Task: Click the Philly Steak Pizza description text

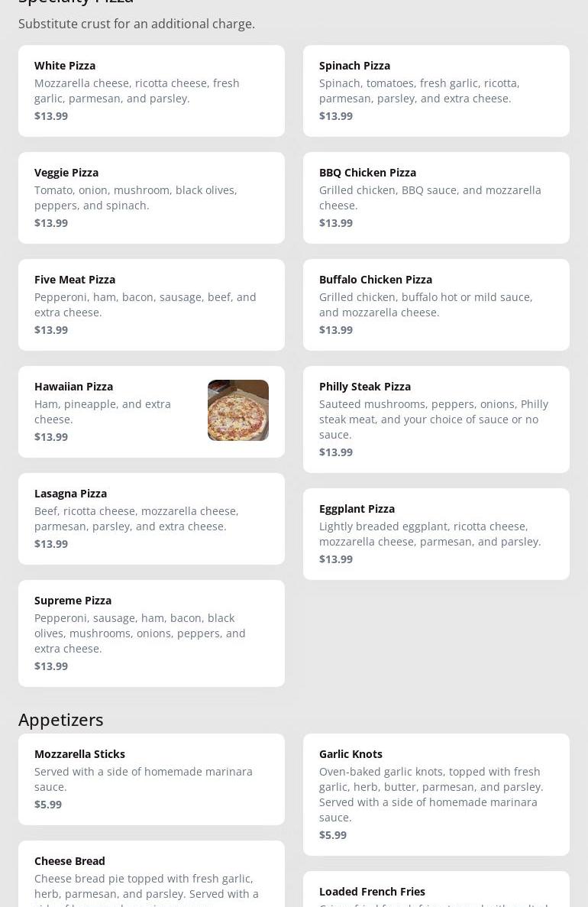Action: pyautogui.click(x=433, y=419)
